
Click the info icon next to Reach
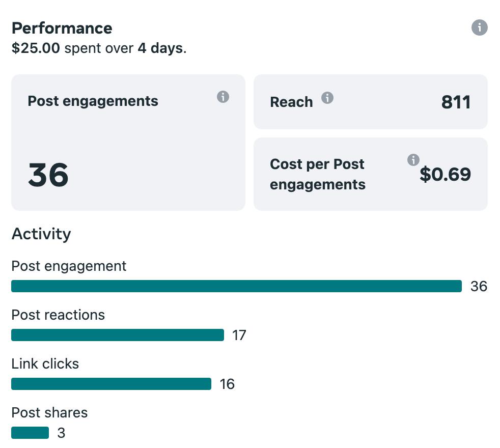327,98
